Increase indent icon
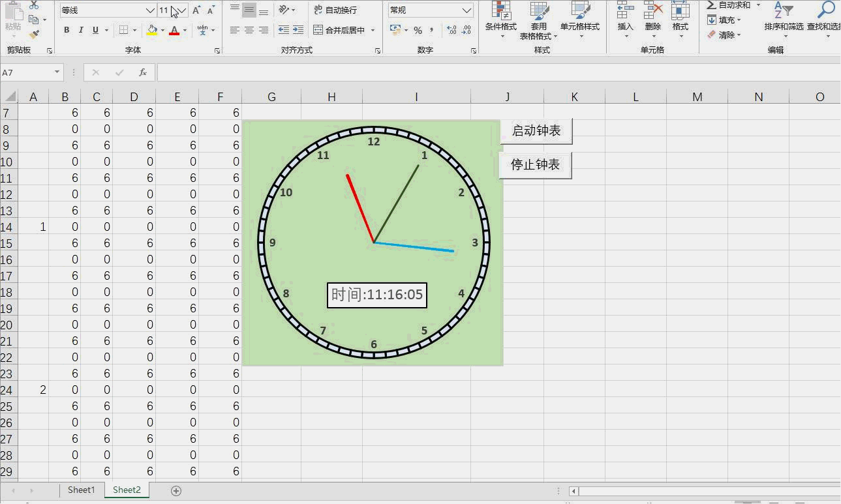Viewport: 841px width, 504px height. [x=298, y=30]
